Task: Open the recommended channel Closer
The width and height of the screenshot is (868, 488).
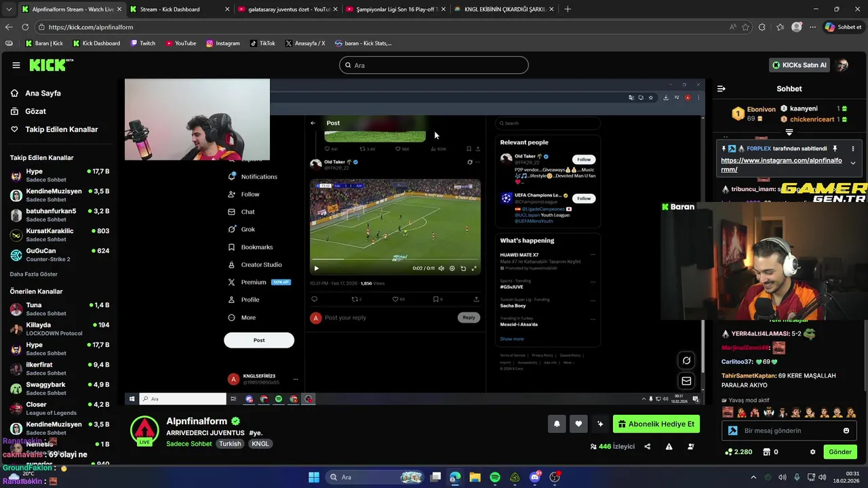Action: 60,409
